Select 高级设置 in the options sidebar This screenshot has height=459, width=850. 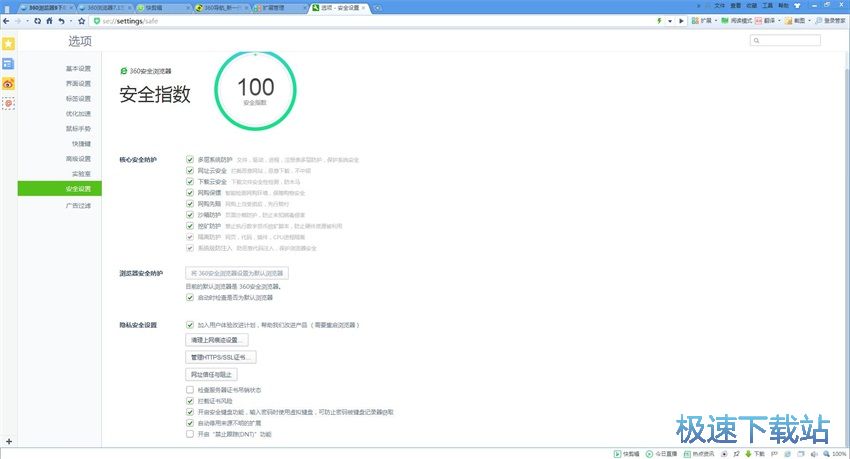tap(79, 159)
